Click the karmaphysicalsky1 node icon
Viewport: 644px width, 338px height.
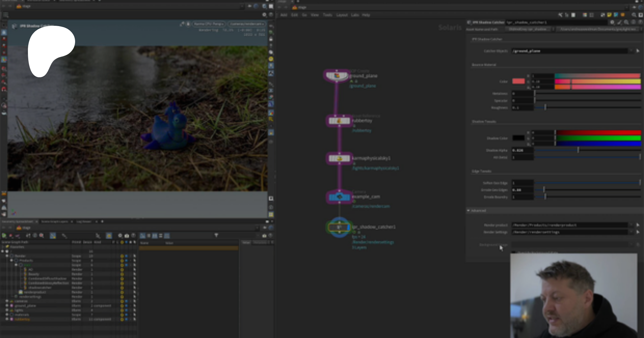339,158
